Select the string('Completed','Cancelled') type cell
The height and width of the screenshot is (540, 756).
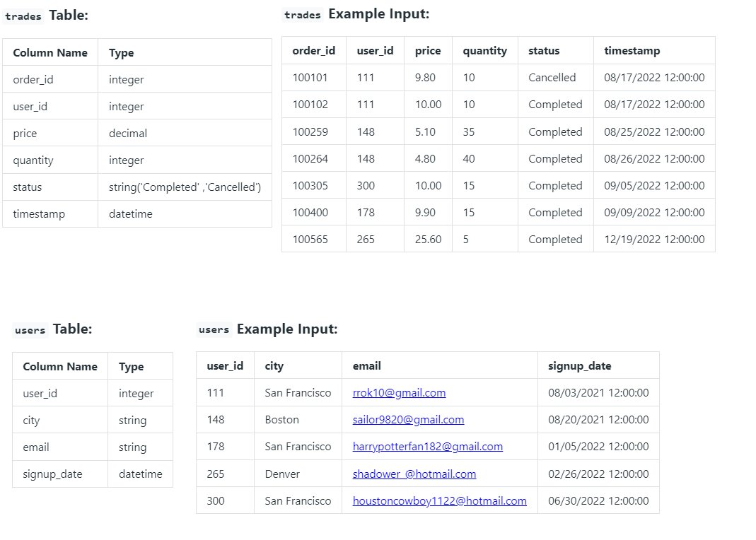pyautogui.click(x=185, y=187)
